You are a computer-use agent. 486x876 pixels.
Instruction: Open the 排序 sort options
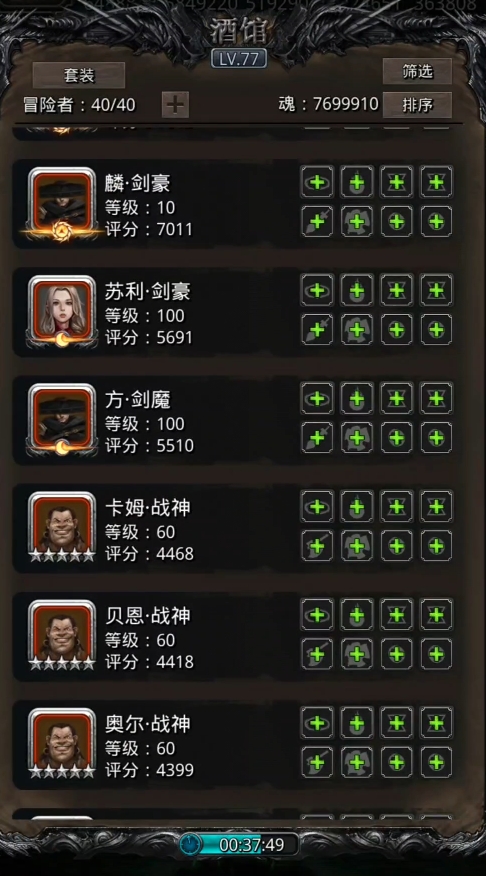coord(417,104)
